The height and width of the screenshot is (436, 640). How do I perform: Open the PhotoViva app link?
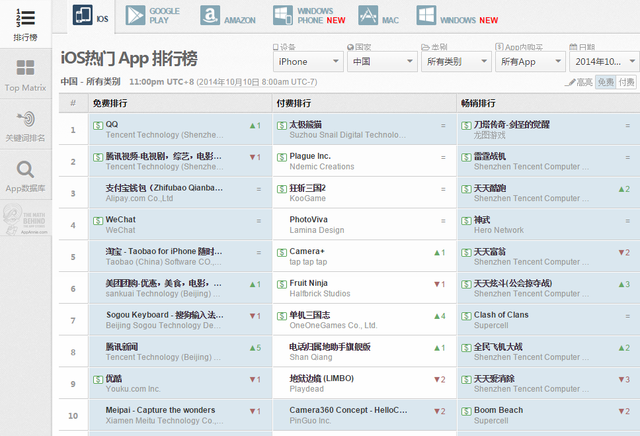(x=309, y=219)
